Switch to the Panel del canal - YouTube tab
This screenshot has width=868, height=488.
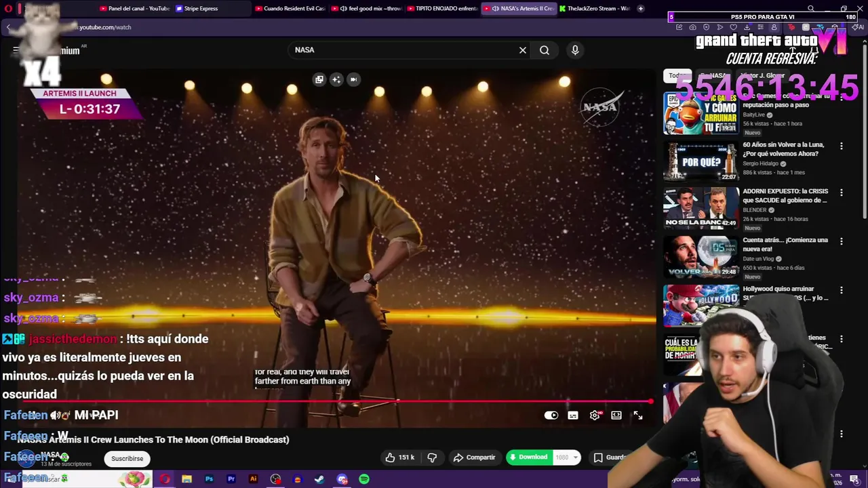pyautogui.click(x=134, y=9)
